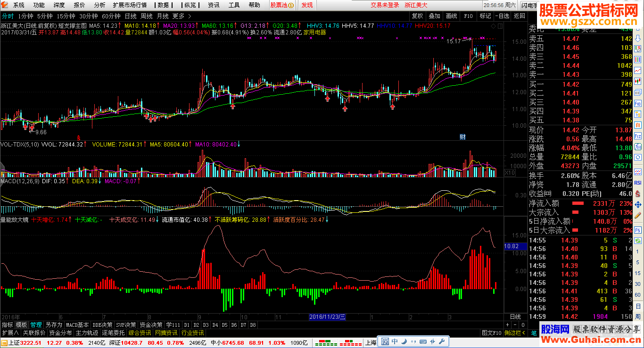Screen dimensions: 644x348
Task: Switch to the 周线 period
Action: (147, 16)
